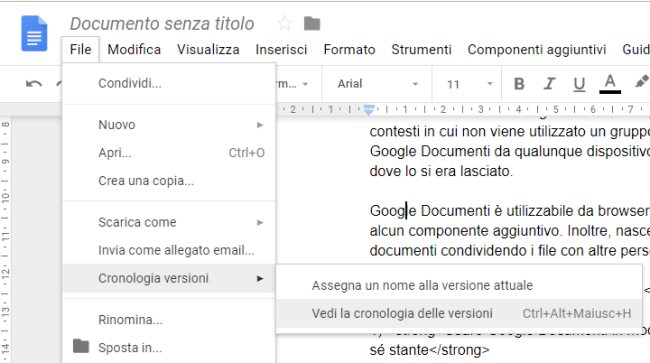Open the Formato menu
Viewport: 650px width, 363px height.
[349, 49]
